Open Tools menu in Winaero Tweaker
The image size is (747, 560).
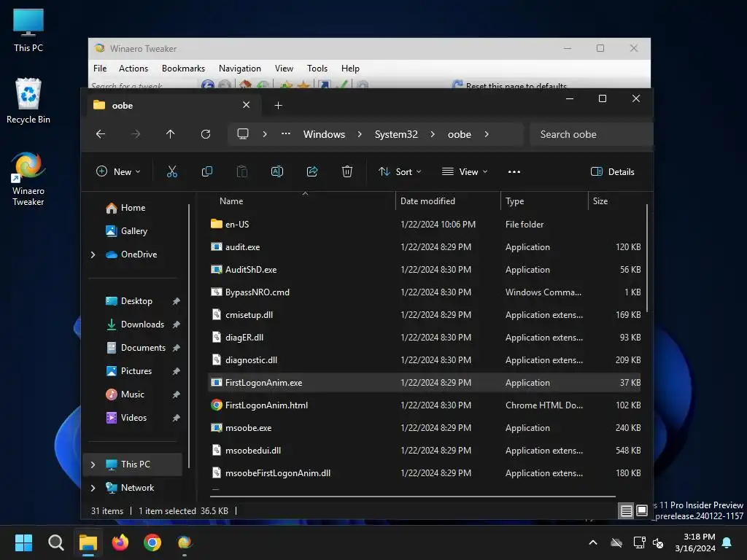pyautogui.click(x=317, y=69)
